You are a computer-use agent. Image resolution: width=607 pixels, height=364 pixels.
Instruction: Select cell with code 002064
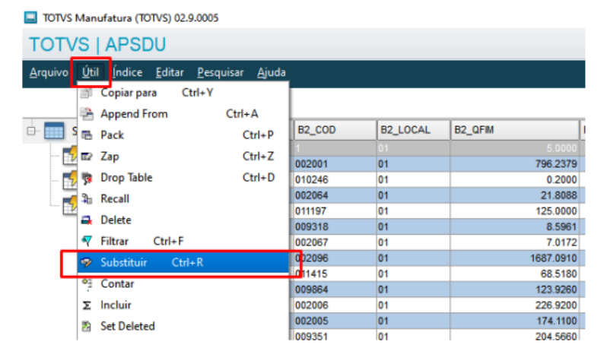[x=335, y=196]
